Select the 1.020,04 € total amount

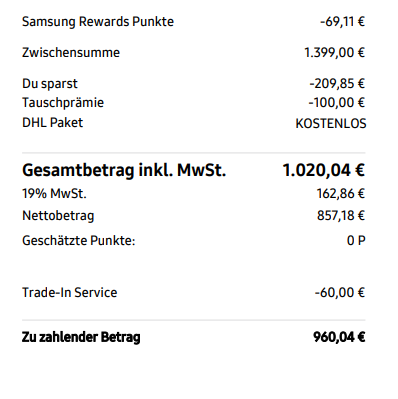click(x=324, y=170)
